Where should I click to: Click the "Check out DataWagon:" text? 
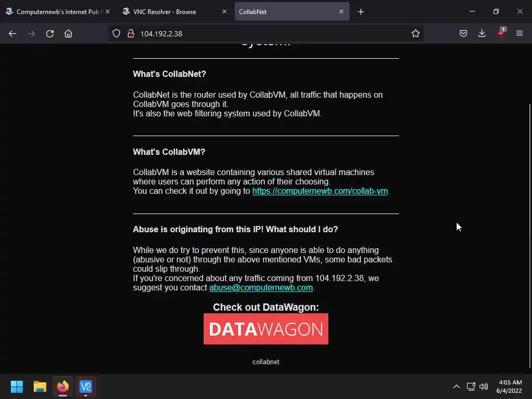pos(265,307)
